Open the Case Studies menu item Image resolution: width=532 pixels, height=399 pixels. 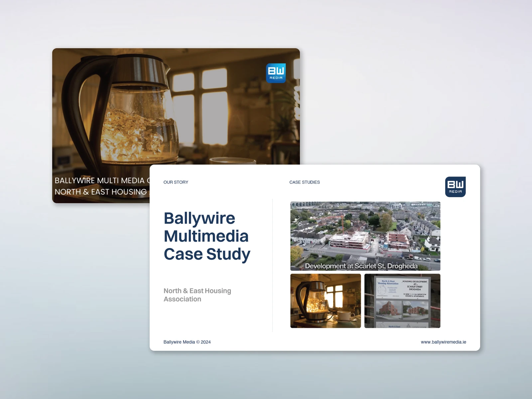pos(305,182)
